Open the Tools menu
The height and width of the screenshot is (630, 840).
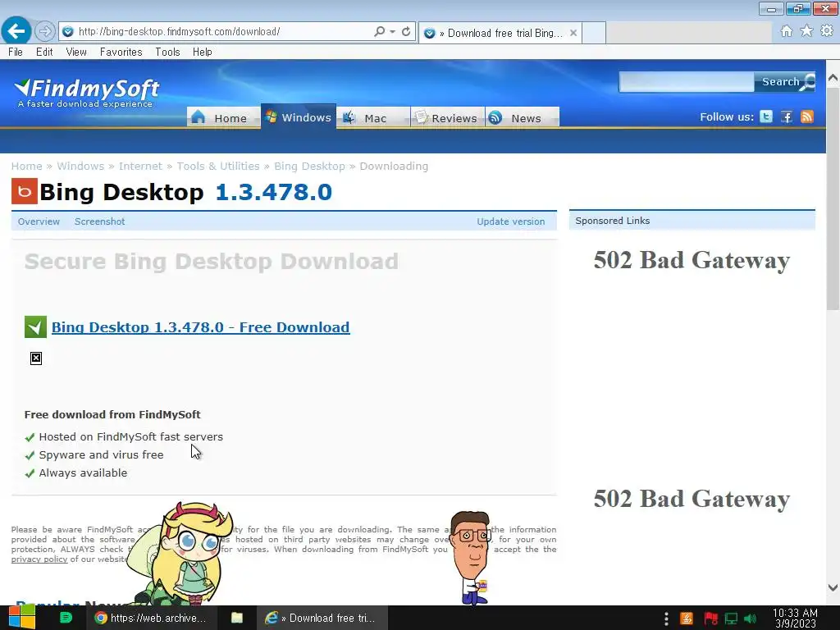click(x=167, y=52)
